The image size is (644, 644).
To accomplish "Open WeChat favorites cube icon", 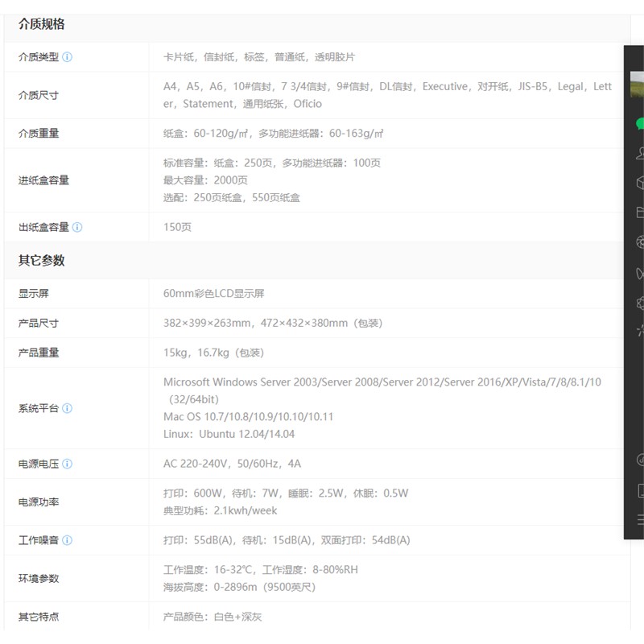I will click(x=639, y=183).
